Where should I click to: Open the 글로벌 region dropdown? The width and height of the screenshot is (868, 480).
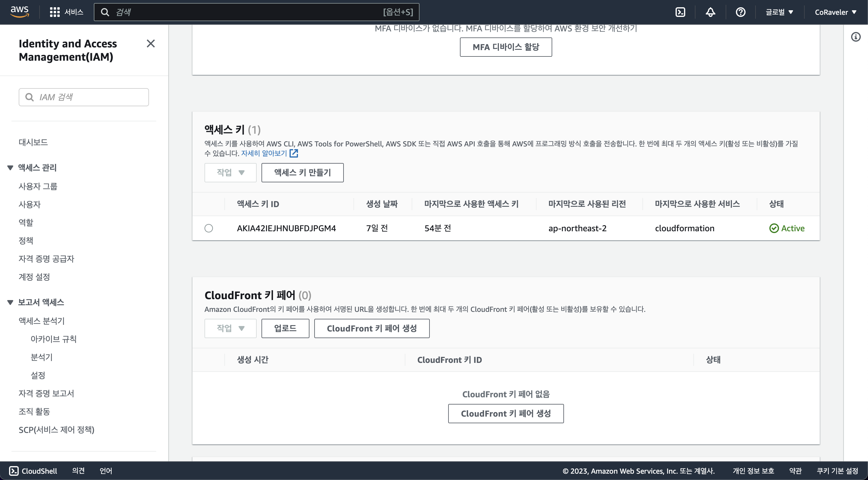point(779,12)
